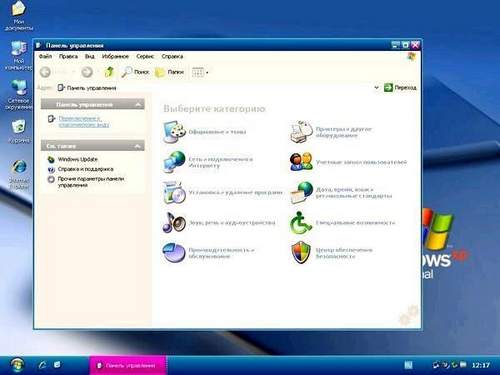Open the Appearance and Themes category icon
Screen dimensions: 500x375
(174, 132)
